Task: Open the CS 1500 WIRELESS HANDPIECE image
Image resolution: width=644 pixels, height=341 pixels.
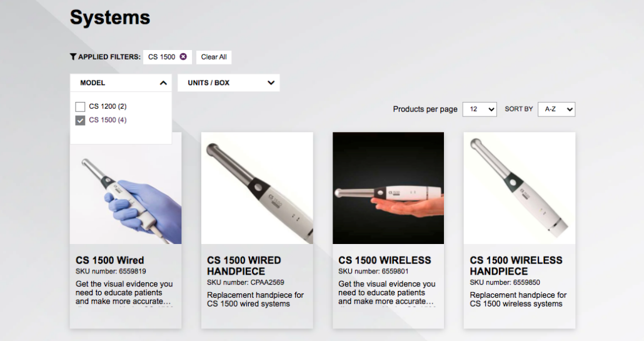Action: (520, 188)
